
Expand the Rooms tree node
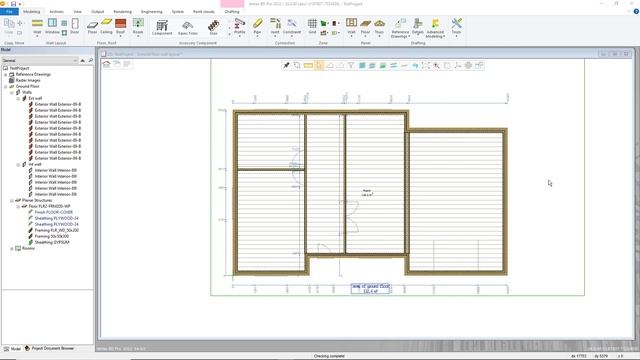click(12, 249)
